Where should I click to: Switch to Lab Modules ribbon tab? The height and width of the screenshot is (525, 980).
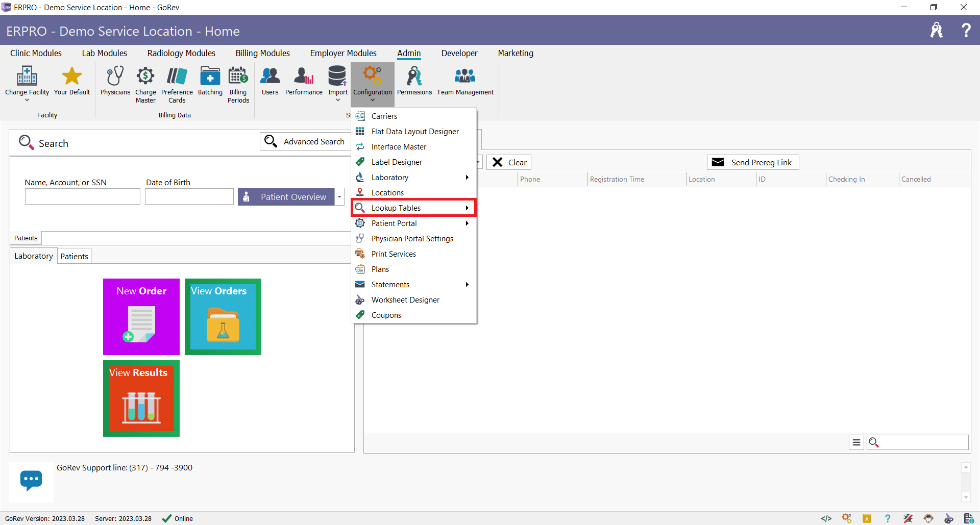tap(104, 53)
